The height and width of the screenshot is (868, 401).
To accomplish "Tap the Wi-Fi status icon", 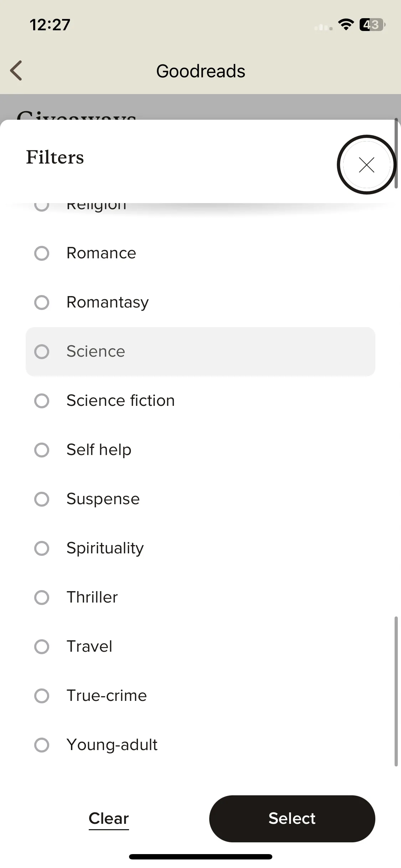I will coord(345,25).
